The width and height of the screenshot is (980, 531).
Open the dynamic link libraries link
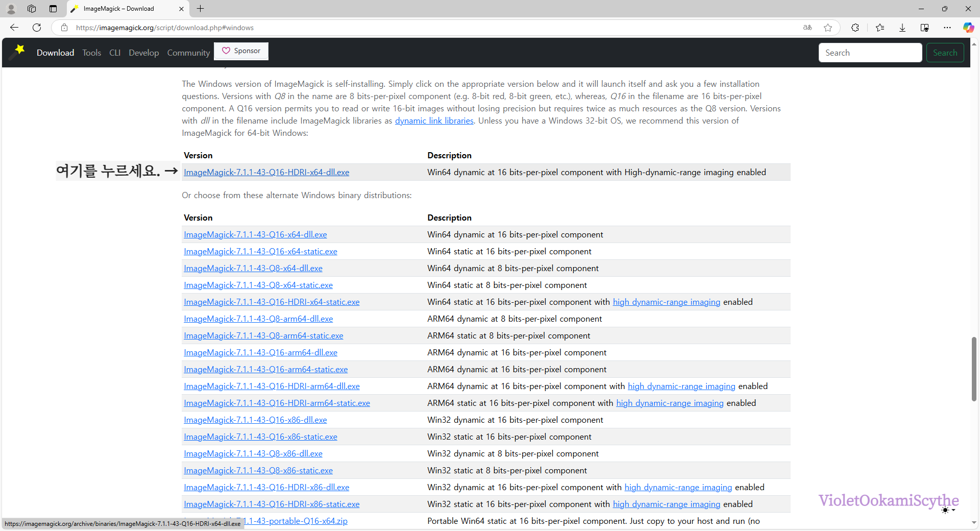point(434,120)
